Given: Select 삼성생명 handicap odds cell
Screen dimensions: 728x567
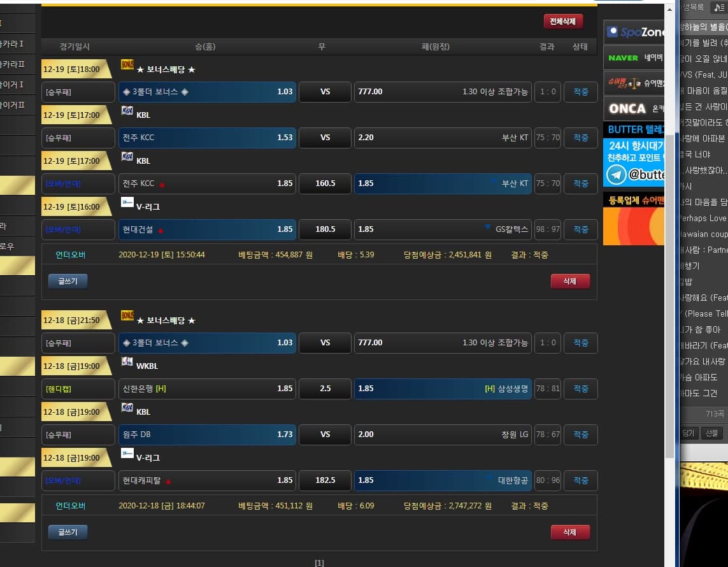Looking at the screenshot, I should [442, 389].
